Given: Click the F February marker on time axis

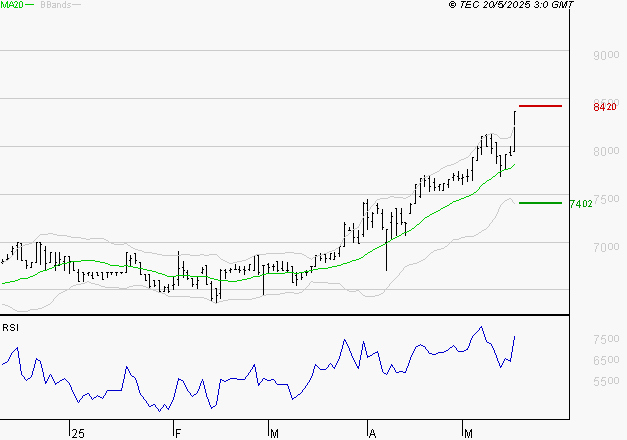Looking at the screenshot, I should coord(178,434).
